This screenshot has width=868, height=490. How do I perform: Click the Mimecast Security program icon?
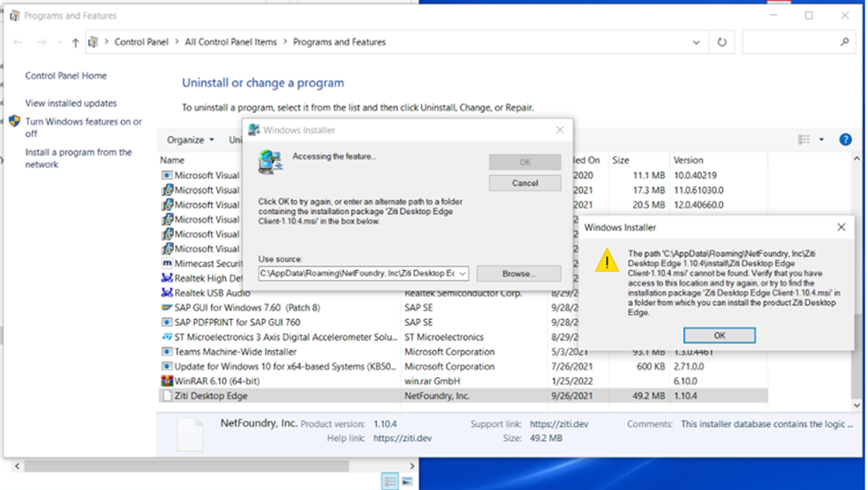tap(166, 264)
